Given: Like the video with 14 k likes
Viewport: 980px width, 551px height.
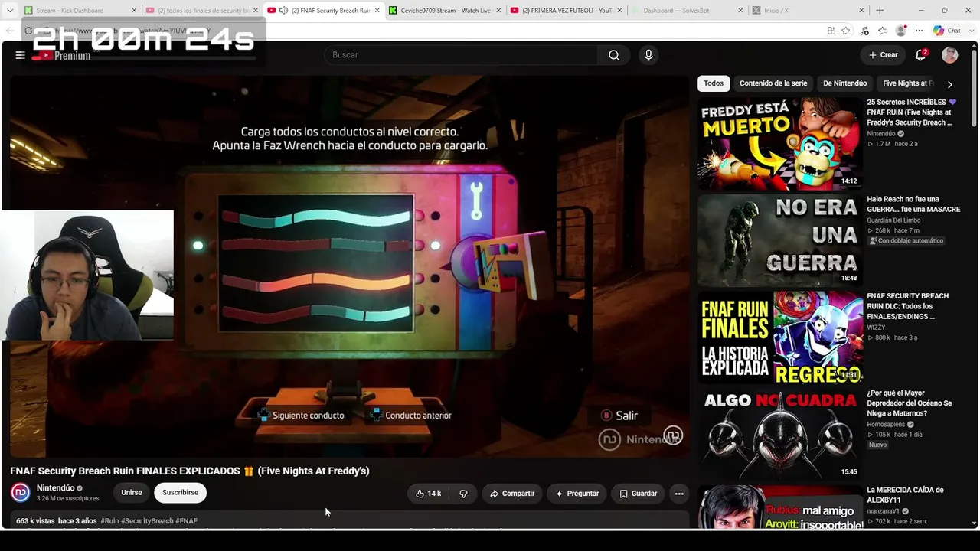Looking at the screenshot, I should click(428, 494).
